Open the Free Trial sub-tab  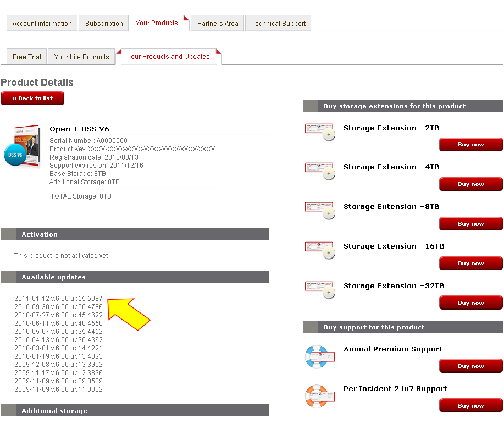pos(27,57)
